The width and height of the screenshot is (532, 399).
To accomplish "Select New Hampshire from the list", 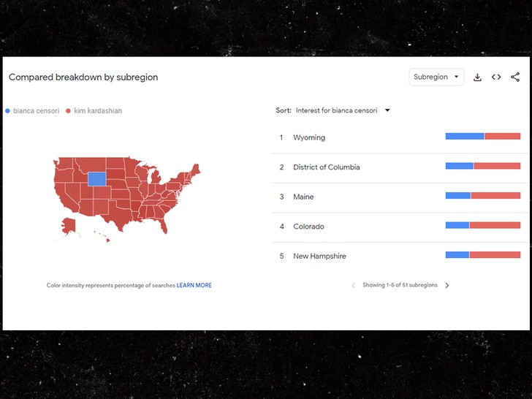I will tap(319, 256).
